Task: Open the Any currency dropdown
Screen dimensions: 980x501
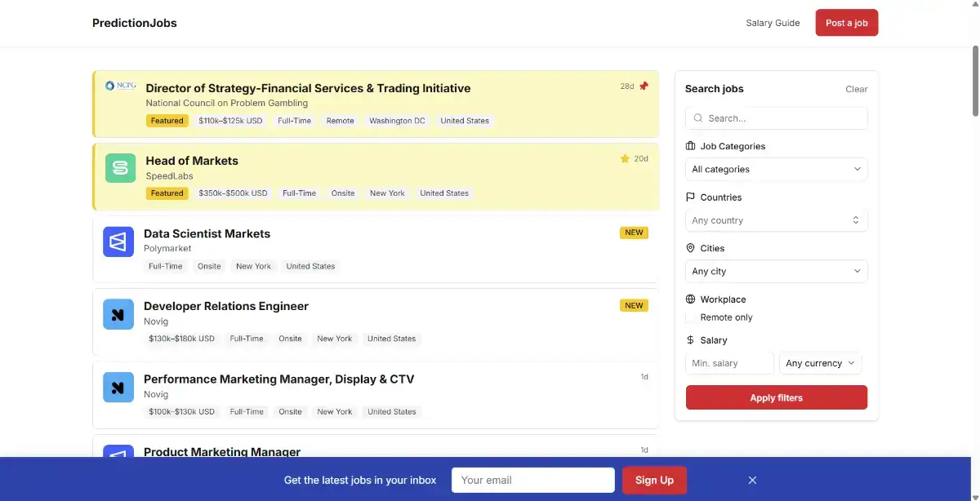Action: coord(821,363)
